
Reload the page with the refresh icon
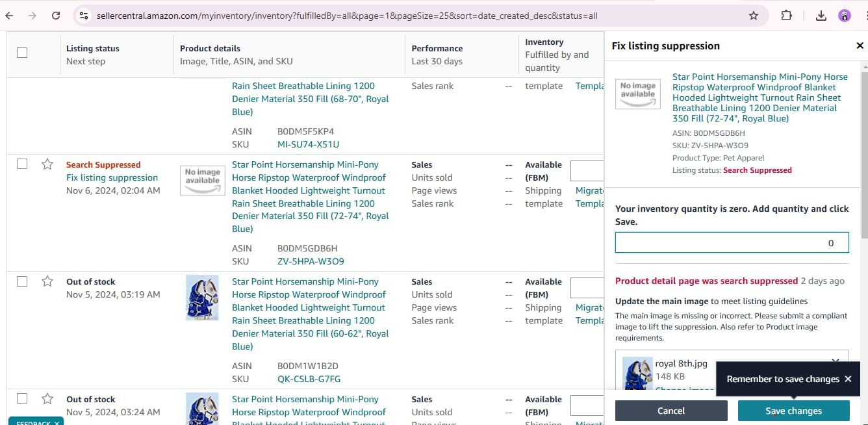(x=56, y=16)
